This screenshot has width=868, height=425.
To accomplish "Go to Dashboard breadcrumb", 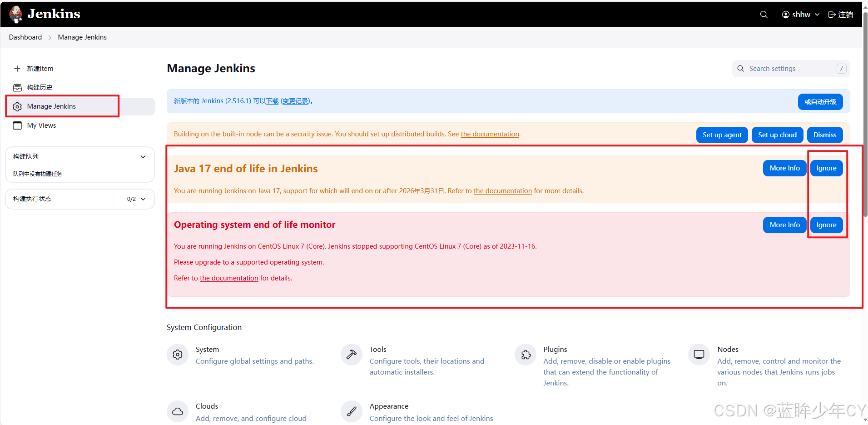I will click(25, 37).
